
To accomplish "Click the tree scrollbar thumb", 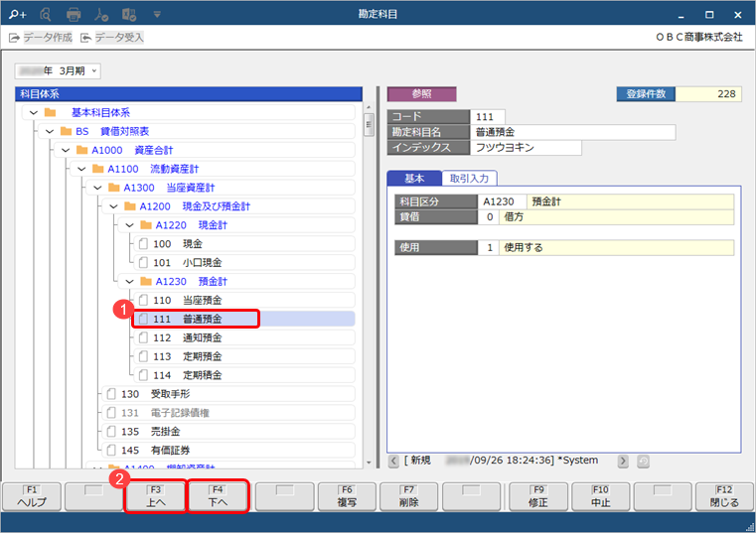I will point(369,125).
